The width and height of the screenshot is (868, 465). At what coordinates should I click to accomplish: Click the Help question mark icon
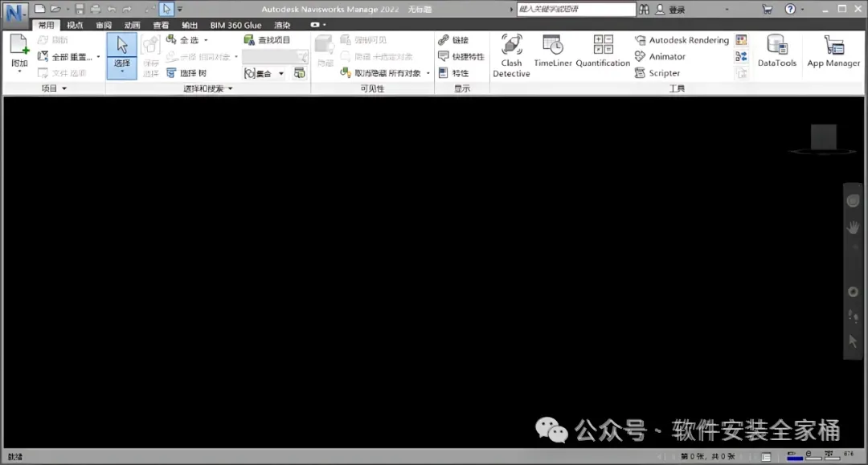click(790, 9)
